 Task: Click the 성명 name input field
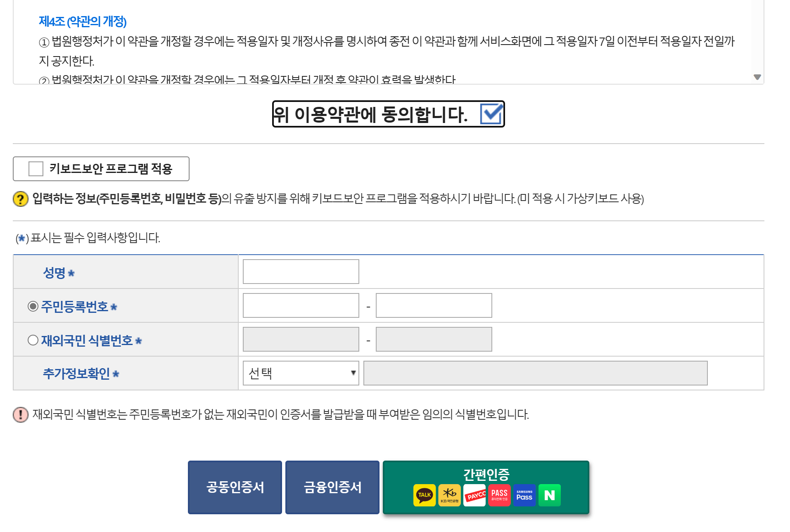click(x=301, y=272)
